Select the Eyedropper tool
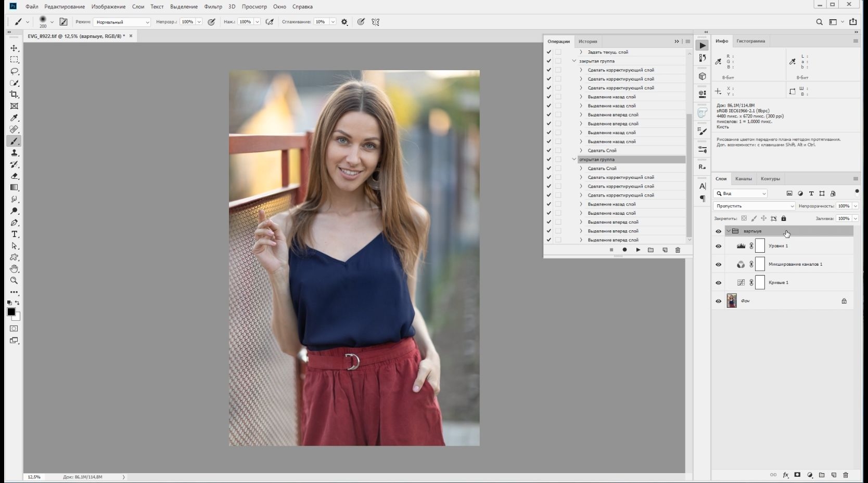The width and height of the screenshot is (868, 483). pos(14,118)
